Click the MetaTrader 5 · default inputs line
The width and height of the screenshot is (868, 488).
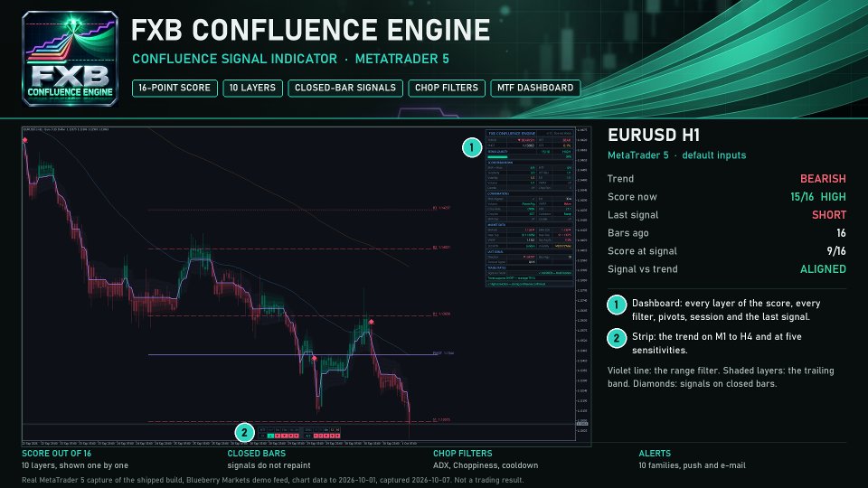click(676, 155)
